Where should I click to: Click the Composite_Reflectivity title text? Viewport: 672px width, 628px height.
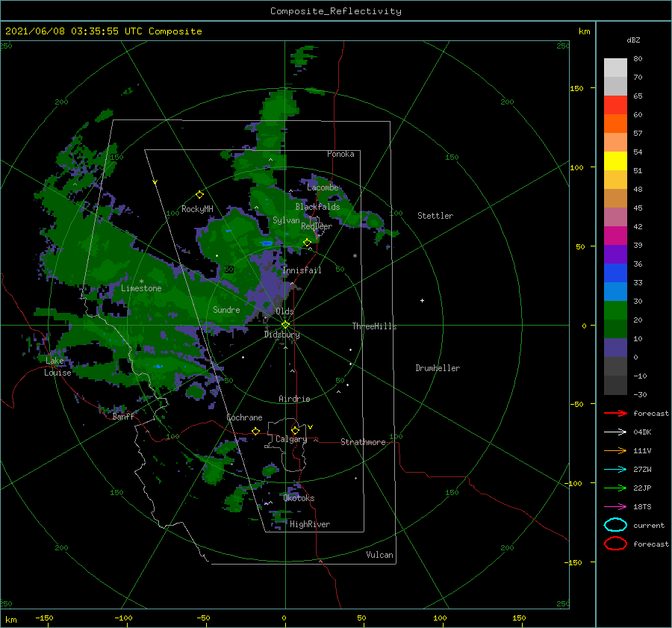[335, 11]
